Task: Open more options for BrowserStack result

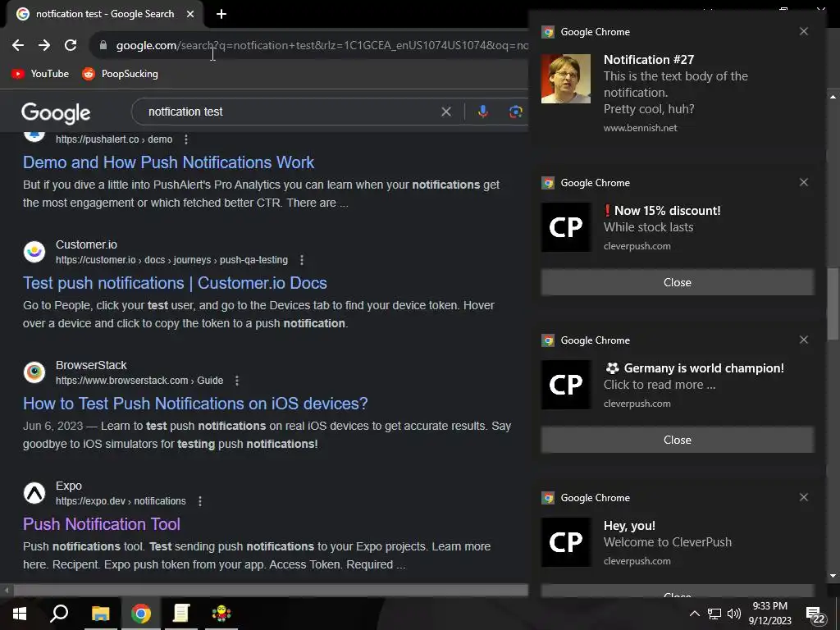Action: (x=237, y=381)
